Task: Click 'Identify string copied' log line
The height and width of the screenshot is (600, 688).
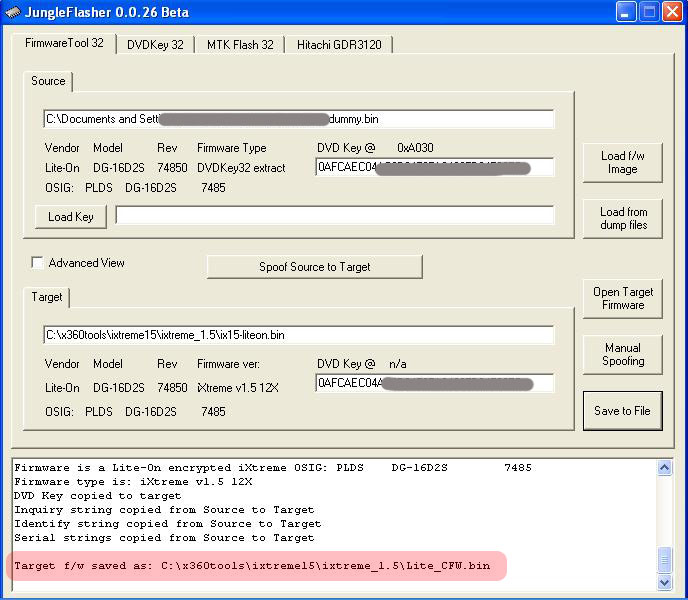Action: tap(168, 524)
